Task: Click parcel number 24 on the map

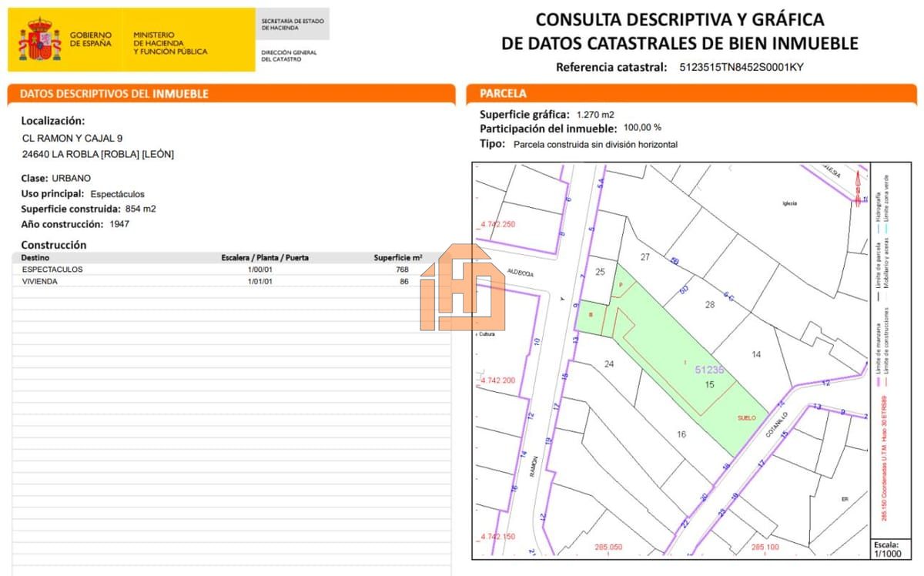Action: coord(609,363)
